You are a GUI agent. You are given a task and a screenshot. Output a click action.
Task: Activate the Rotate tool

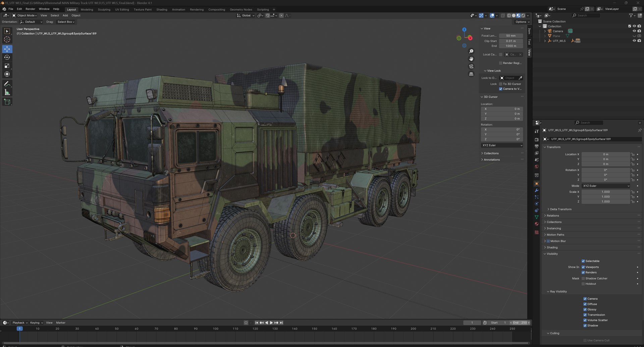(x=7, y=57)
